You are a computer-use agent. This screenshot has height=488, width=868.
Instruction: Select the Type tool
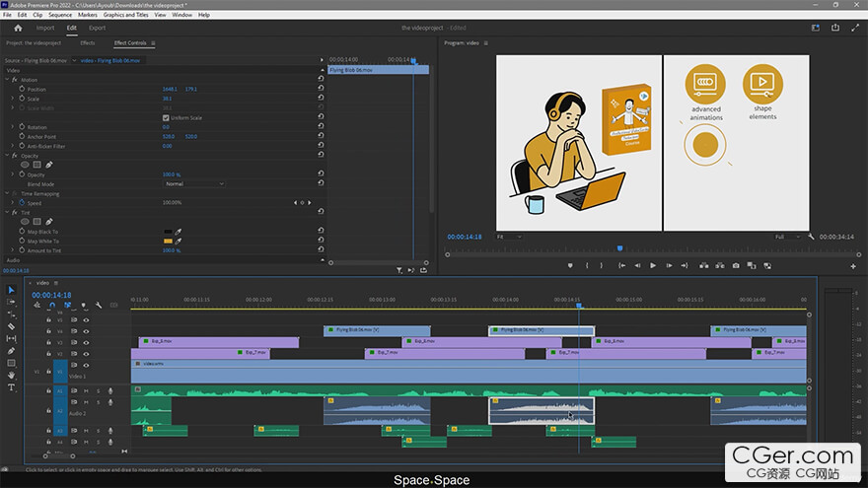coord(11,387)
